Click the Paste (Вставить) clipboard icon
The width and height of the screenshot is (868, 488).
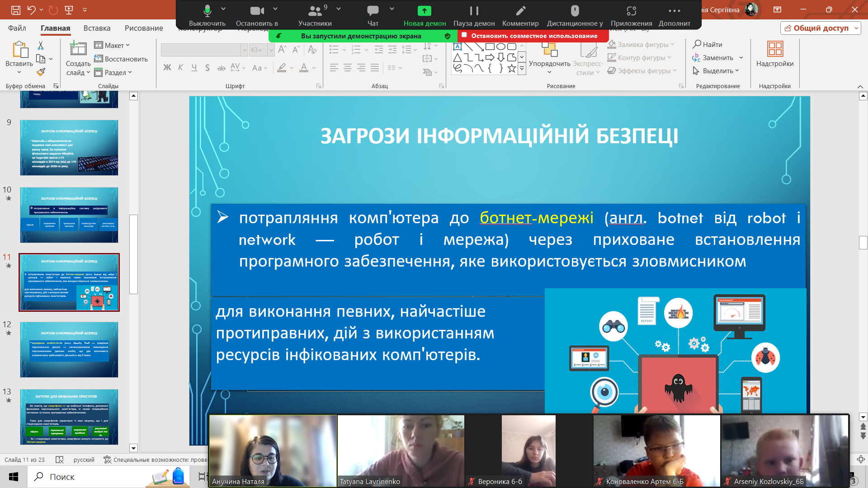[19, 49]
